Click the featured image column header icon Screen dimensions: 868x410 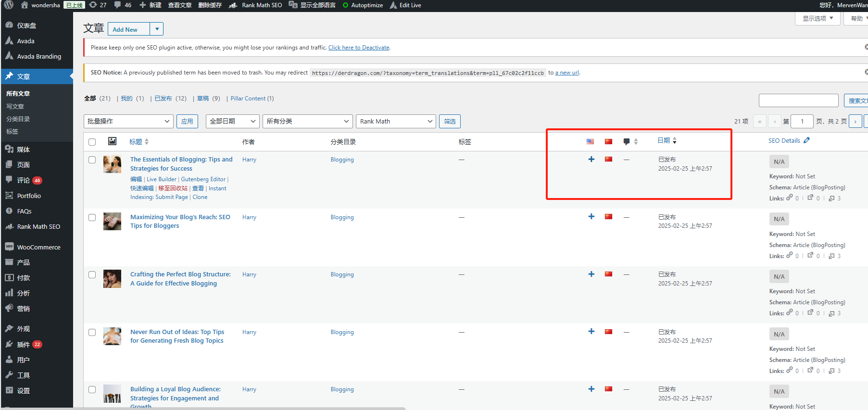point(112,141)
